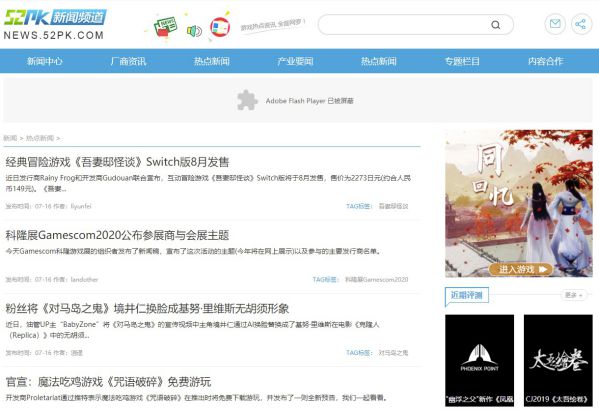The image size is (599, 410).
Task: Click the 吾妻邸怪谈 tag
Action: (x=393, y=206)
